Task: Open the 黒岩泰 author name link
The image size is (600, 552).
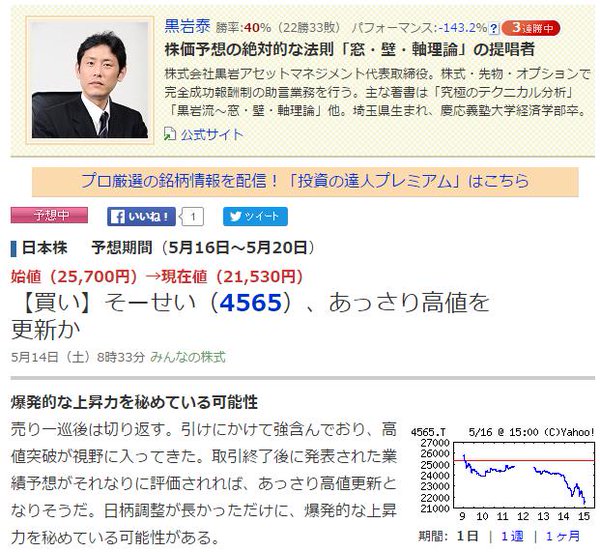Action: click(187, 26)
